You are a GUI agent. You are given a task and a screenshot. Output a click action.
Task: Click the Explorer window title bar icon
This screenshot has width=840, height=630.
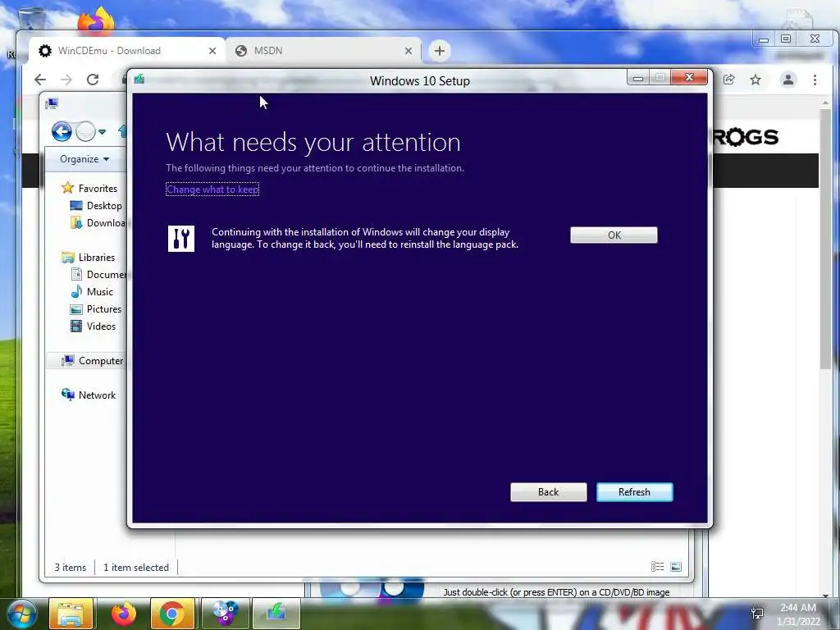click(52, 103)
